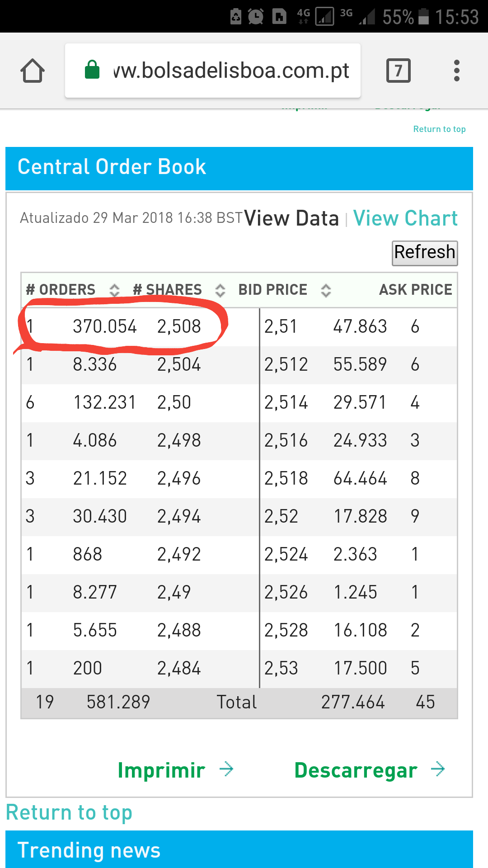Click the Descarregar download link
488x868 pixels.
356,770
